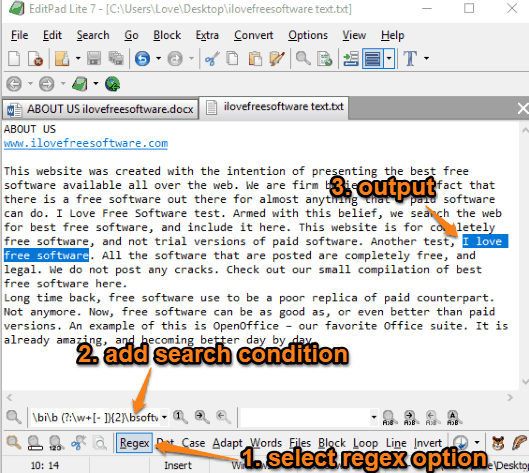The height and width of the screenshot is (473, 529).
Task: Click the close file icon with red X
Action: tap(35, 58)
